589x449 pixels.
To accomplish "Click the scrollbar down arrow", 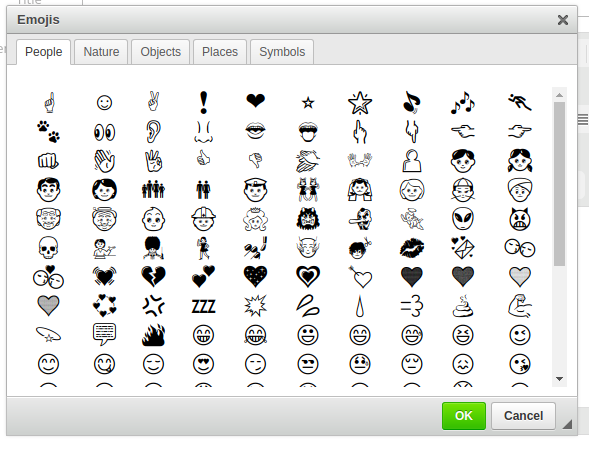I will click(559, 379).
